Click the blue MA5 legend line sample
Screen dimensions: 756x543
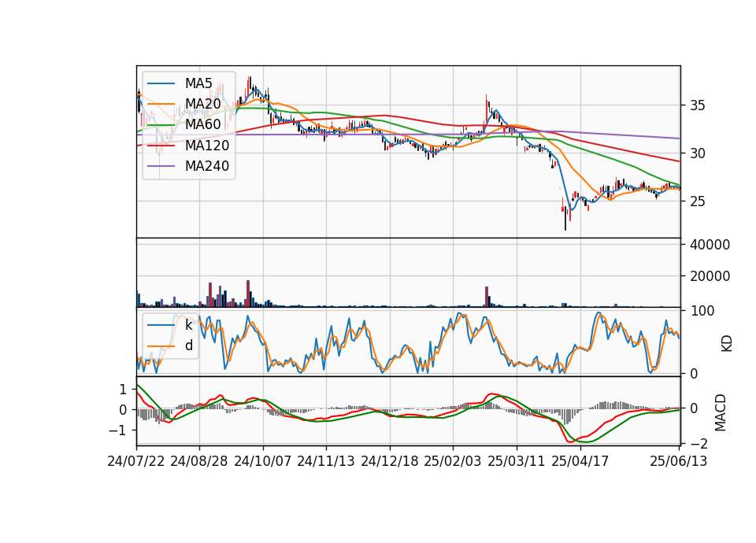pos(161,83)
